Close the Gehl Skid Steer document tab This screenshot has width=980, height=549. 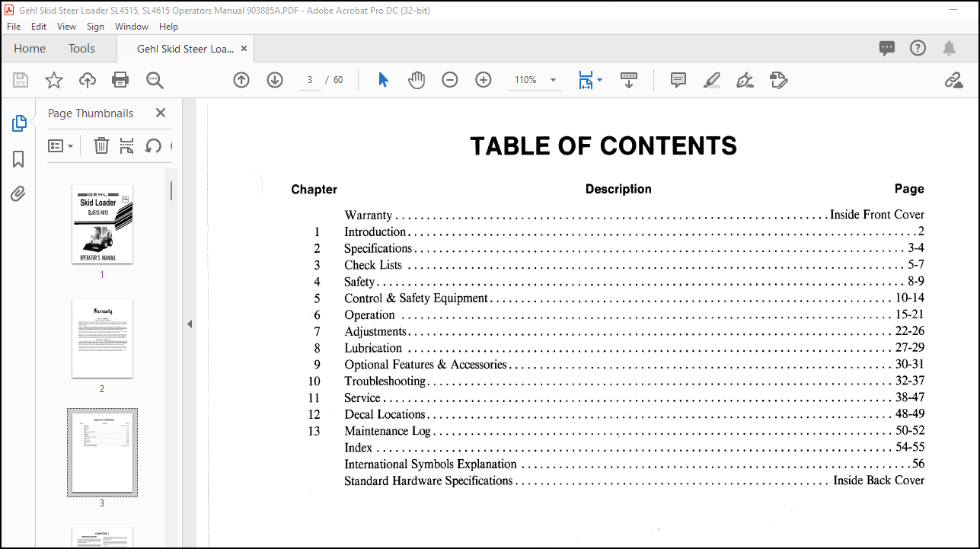click(x=244, y=48)
